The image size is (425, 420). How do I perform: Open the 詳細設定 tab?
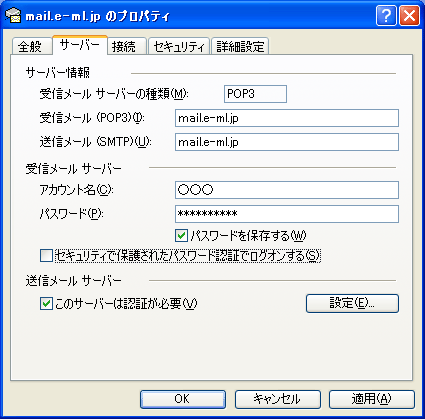tap(240, 46)
